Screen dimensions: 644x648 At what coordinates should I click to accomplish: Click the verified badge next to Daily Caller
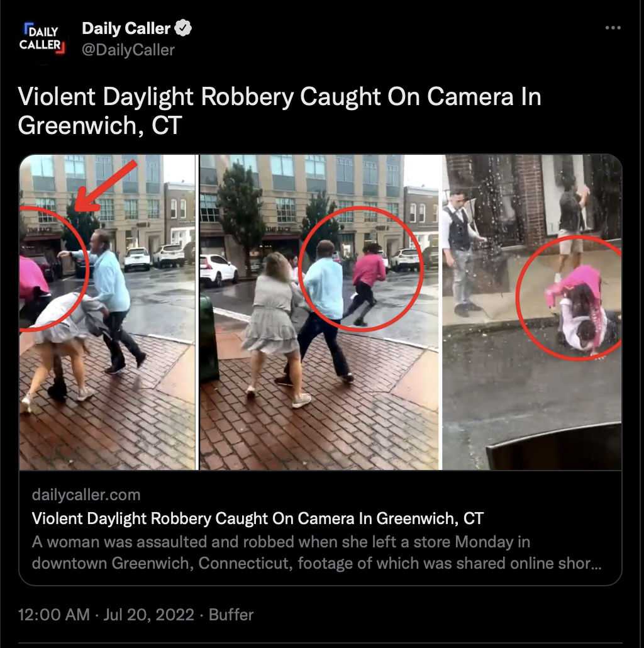(183, 28)
